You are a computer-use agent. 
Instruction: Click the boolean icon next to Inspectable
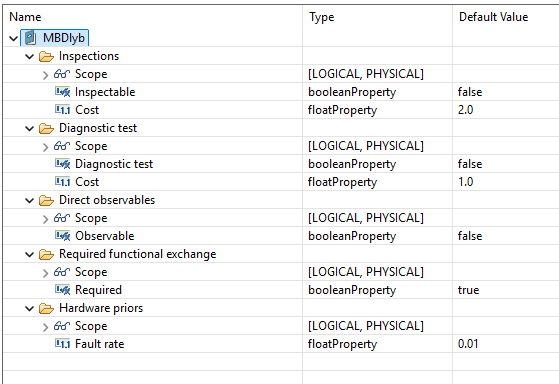tap(62, 92)
